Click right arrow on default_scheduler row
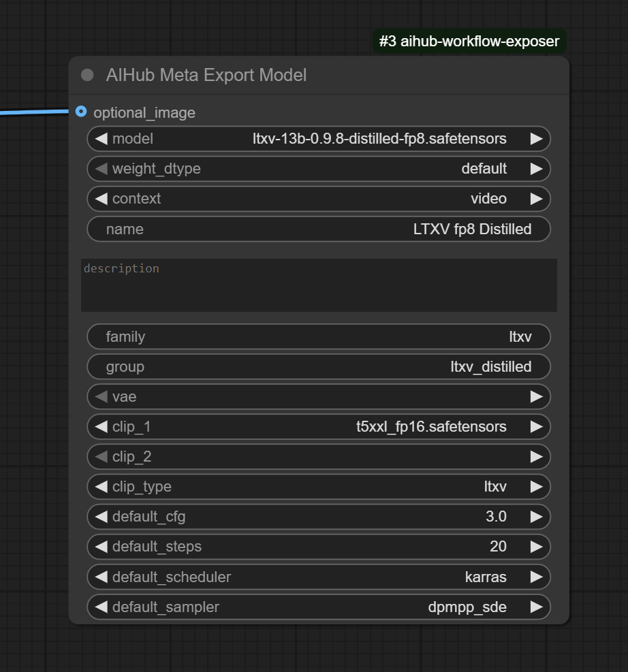The height and width of the screenshot is (672, 628). tap(536, 577)
